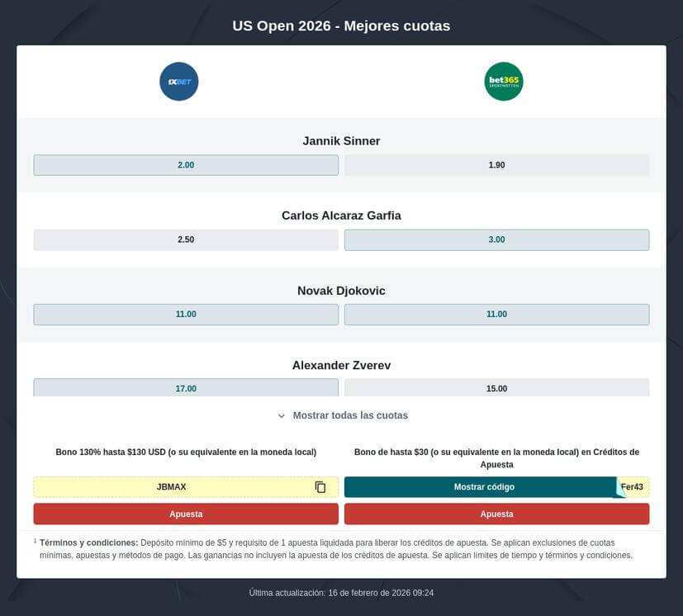The height and width of the screenshot is (616, 683).
Task: Click the Apuesta button below JBMAX
Action: pyautogui.click(x=186, y=514)
